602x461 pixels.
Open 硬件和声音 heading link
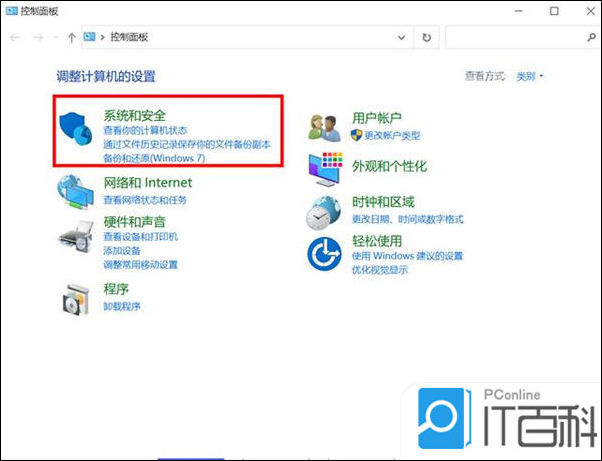click(135, 222)
